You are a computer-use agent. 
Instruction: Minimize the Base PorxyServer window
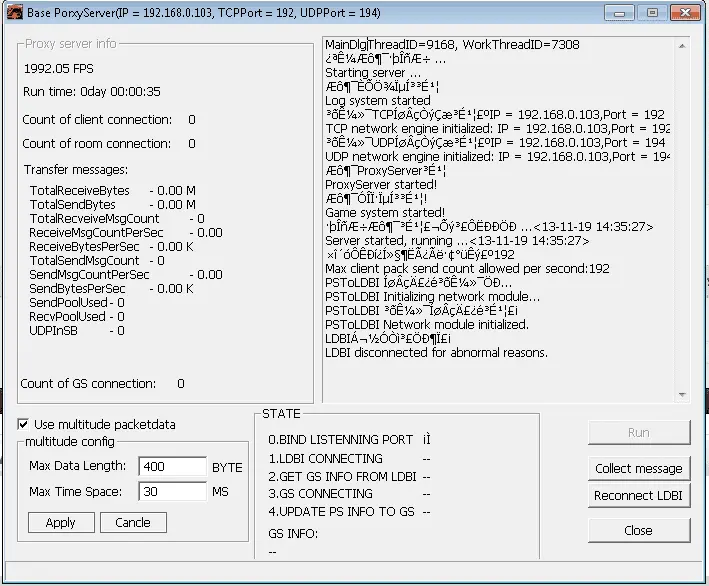click(x=619, y=13)
